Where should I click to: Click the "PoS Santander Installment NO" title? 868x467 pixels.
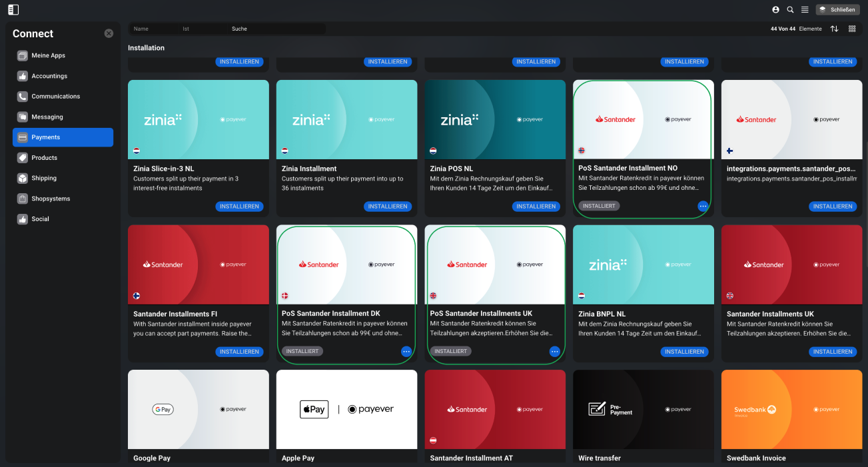(628, 168)
